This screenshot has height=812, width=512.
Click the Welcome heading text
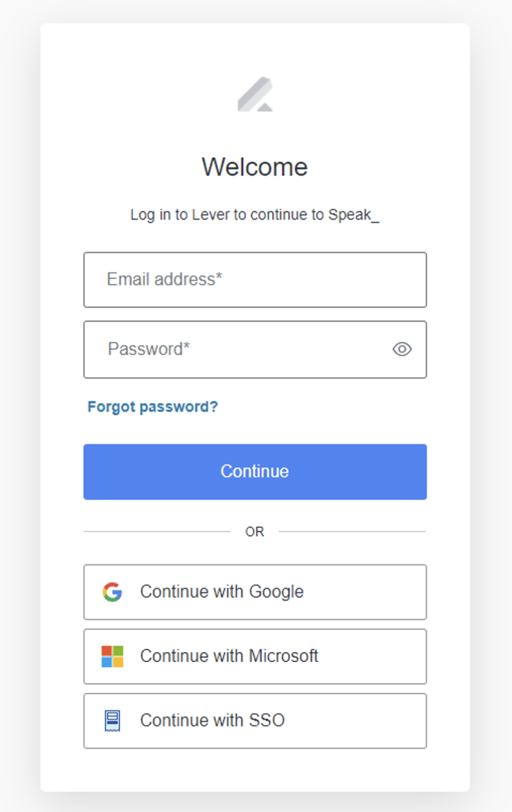click(255, 167)
